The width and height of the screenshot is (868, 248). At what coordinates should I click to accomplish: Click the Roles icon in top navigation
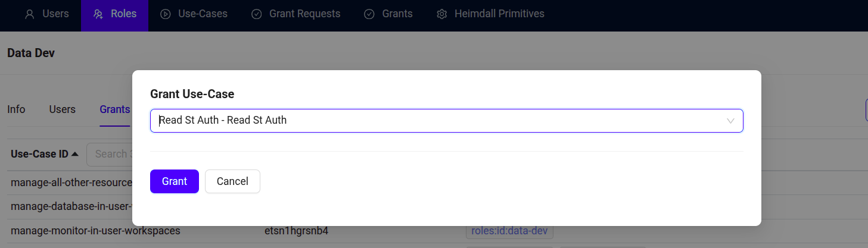click(98, 14)
